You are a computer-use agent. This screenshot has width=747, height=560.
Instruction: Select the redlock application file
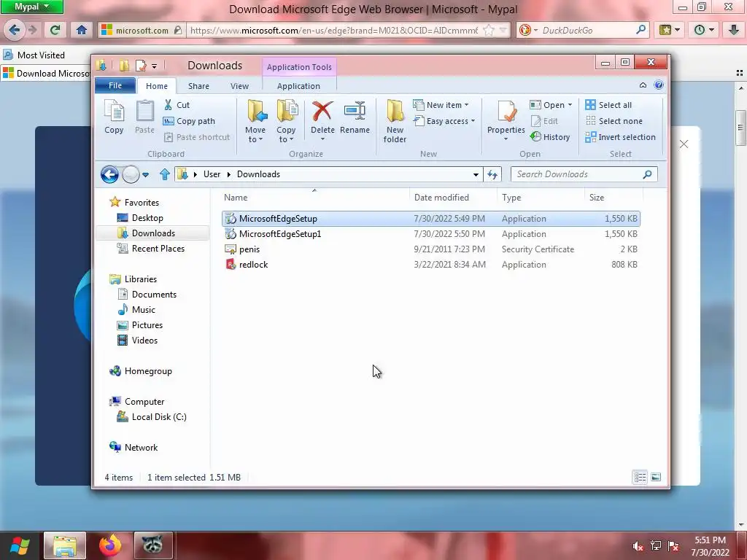tap(431, 264)
